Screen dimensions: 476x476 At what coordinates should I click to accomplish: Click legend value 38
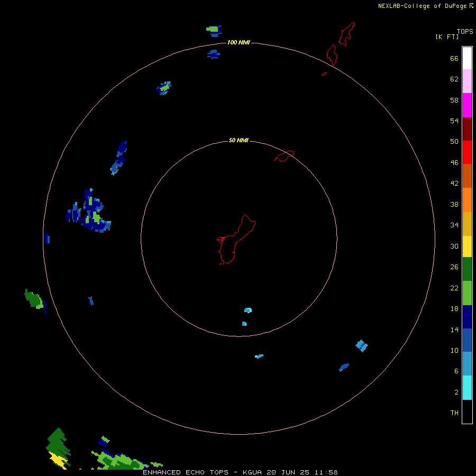[x=454, y=204]
